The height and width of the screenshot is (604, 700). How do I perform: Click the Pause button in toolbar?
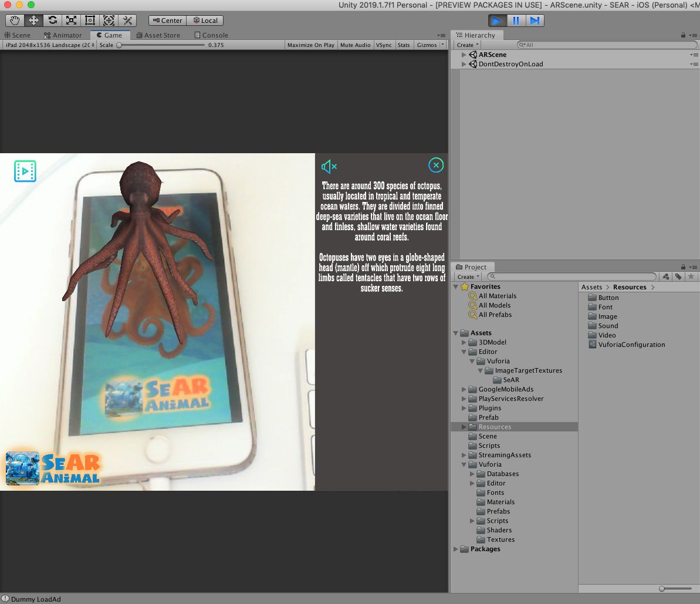tap(516, 21)
